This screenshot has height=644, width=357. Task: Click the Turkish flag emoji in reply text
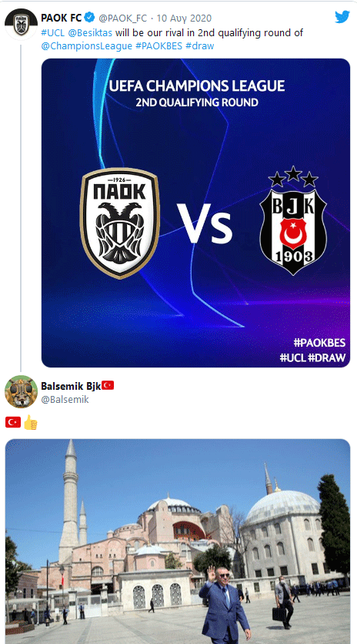tap(13, 422)
